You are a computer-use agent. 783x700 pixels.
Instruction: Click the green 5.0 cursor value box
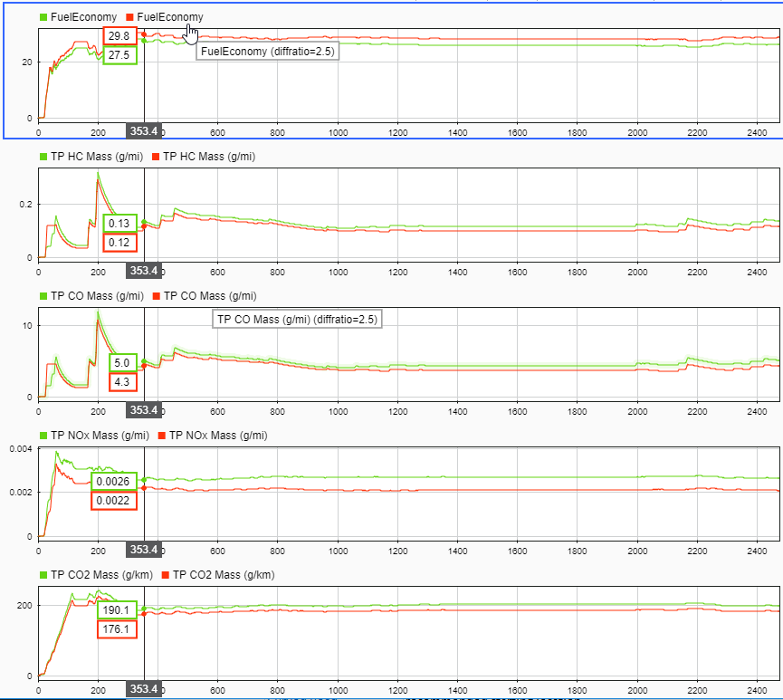tap(123, 363)
